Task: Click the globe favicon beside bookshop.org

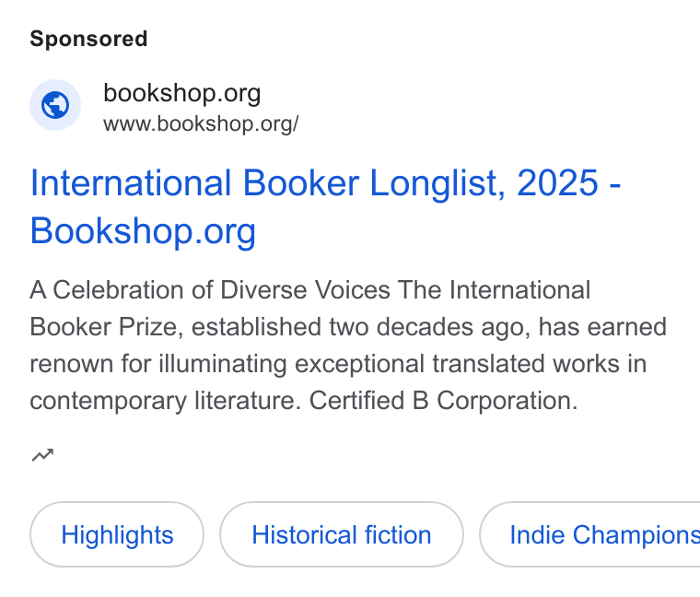Action: tap(55, 105)
